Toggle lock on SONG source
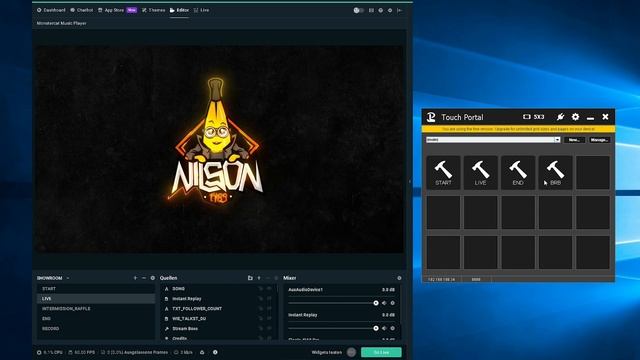Viewport: 640px width, 360px height. pyautogui.click(x=260, y=289)
